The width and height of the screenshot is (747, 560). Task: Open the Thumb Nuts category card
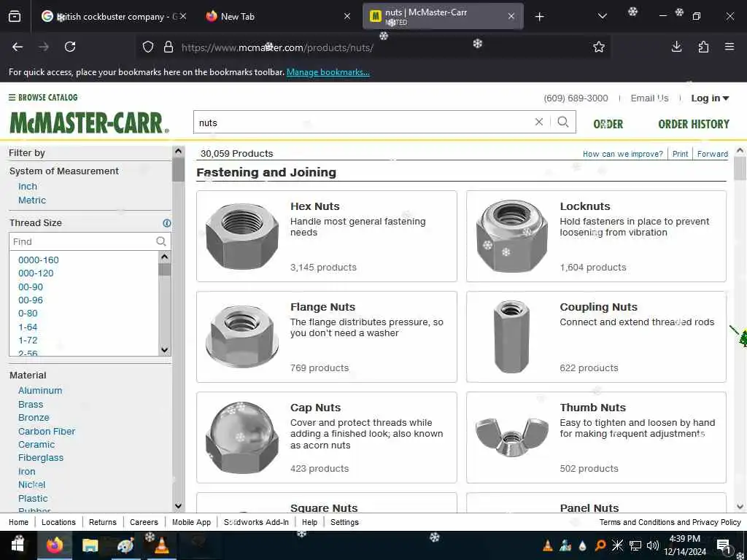[x=596, y=437]
